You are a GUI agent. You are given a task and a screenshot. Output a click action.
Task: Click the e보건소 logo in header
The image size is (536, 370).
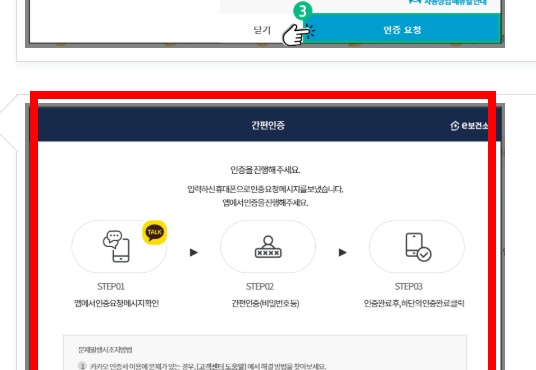point(469,125)
